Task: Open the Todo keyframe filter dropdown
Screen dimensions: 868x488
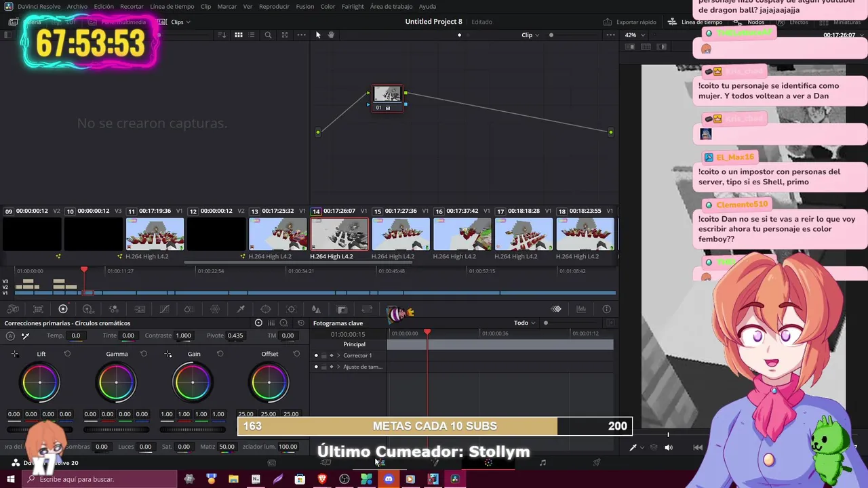Action: (x=525, y=323)
